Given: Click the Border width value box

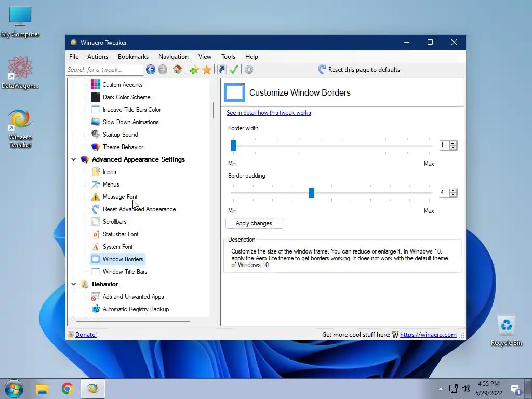Looking at the screenshot, I should 444,145.
